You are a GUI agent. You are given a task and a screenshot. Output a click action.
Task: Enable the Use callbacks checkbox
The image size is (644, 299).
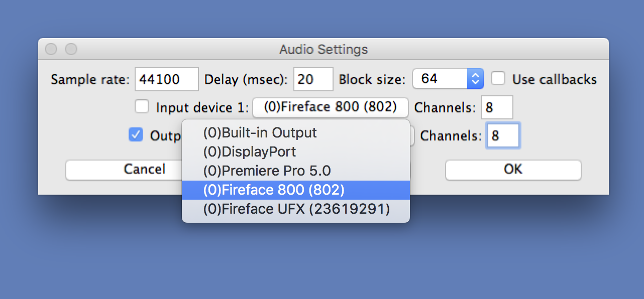coord(498,79)
